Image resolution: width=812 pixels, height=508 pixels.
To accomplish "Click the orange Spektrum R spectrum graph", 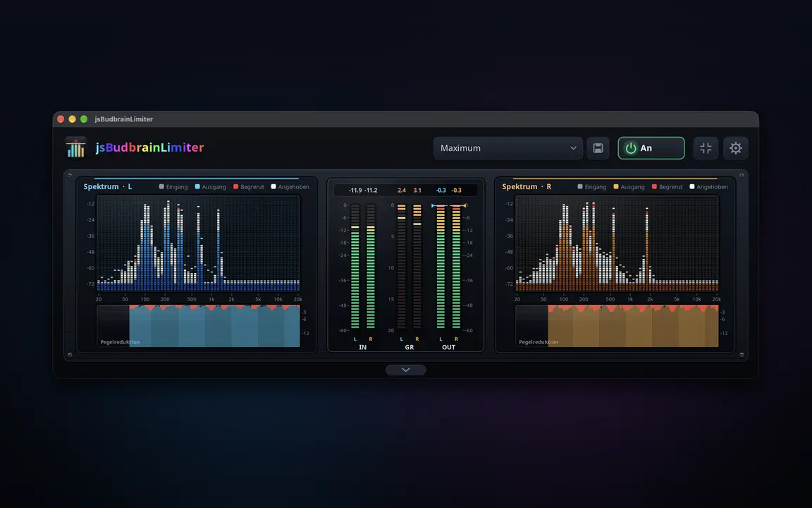I will [617, 243].
